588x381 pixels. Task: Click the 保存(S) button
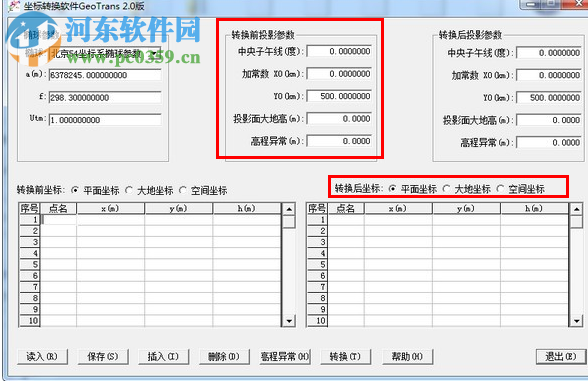[103, 357]
